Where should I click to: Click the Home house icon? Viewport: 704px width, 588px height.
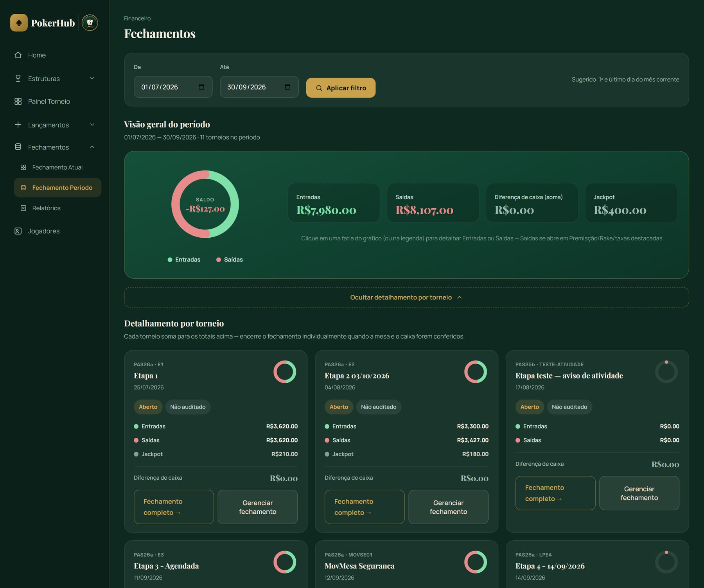(18, 55)
